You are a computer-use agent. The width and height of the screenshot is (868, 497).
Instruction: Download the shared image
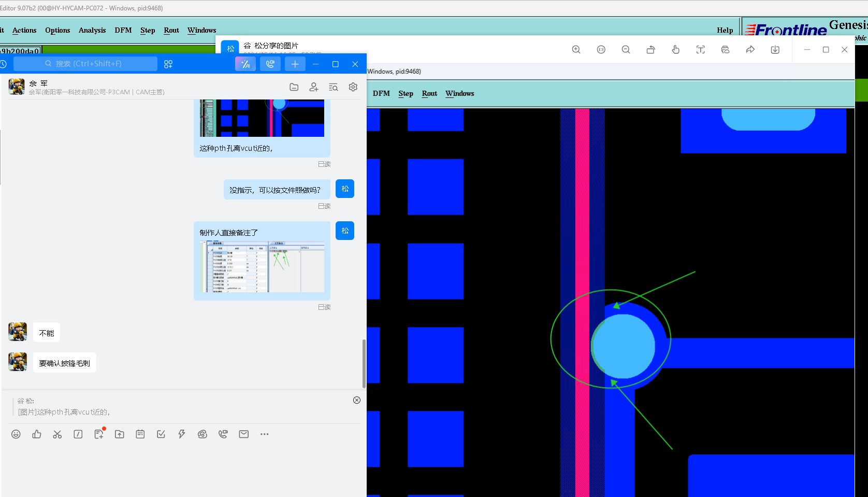click(775, 50)
